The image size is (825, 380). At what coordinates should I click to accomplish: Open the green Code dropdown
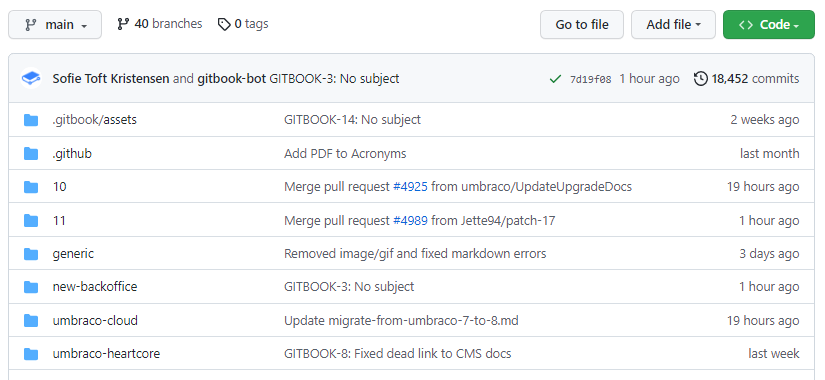[769, 25]
